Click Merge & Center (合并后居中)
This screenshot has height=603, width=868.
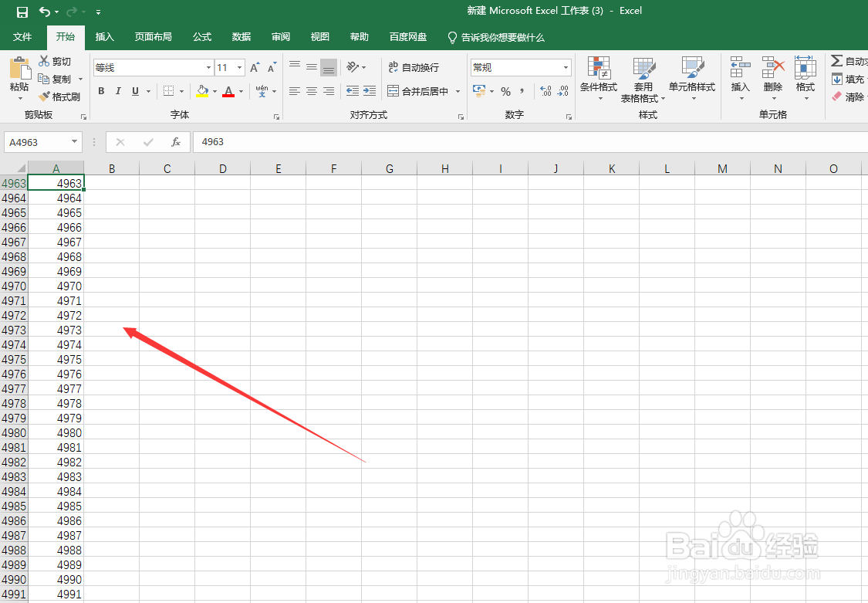(418, 91)
